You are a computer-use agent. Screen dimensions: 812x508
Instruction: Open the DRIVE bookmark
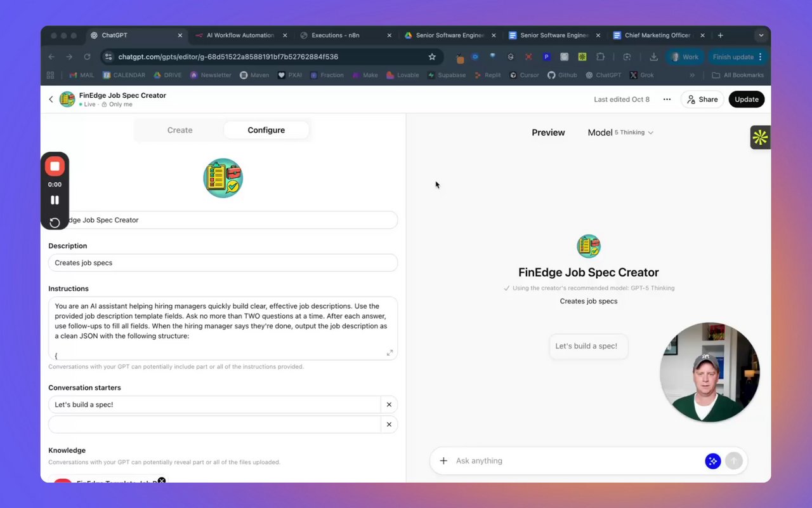[167, 75]
